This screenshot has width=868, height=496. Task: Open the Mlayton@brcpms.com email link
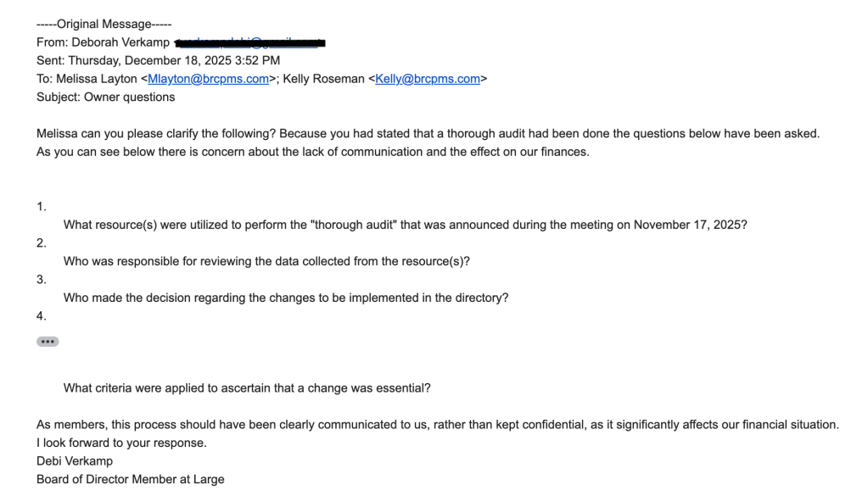click(208, 79)
